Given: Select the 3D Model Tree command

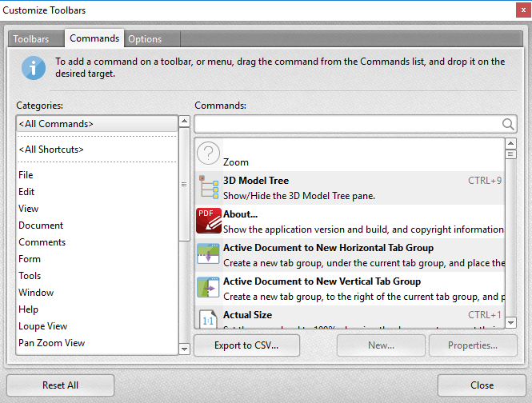Looking at the screenshot, I should [350, 188].
